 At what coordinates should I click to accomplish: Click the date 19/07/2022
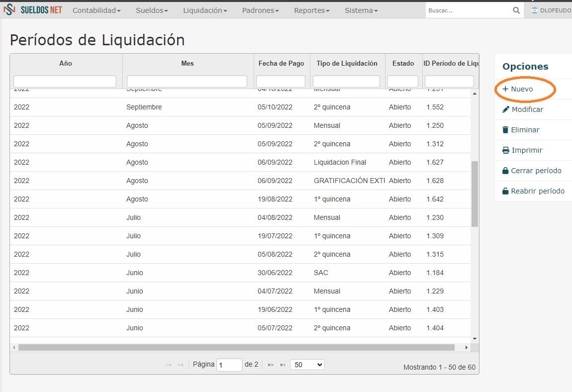click(275, 236)
